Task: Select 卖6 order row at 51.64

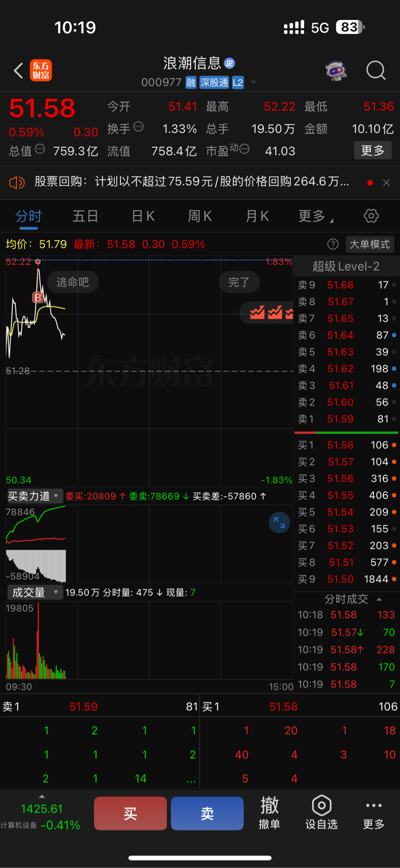Action: 347,335
